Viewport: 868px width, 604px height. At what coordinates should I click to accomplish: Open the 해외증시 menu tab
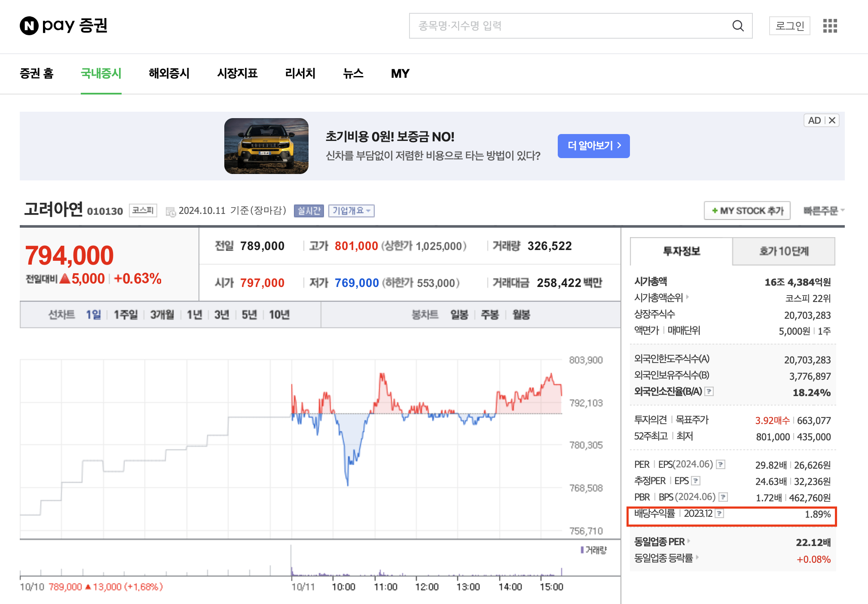(x=169, y=73)
